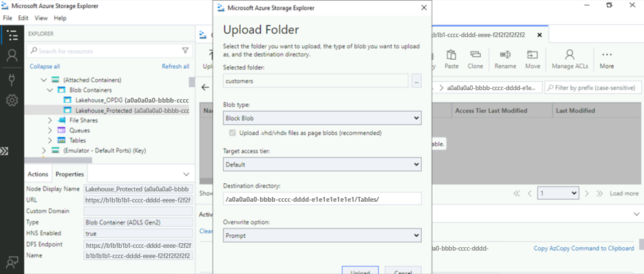Close the container tab with X
The width and height of the screenshot is (644, 274).
coord(539,35)
